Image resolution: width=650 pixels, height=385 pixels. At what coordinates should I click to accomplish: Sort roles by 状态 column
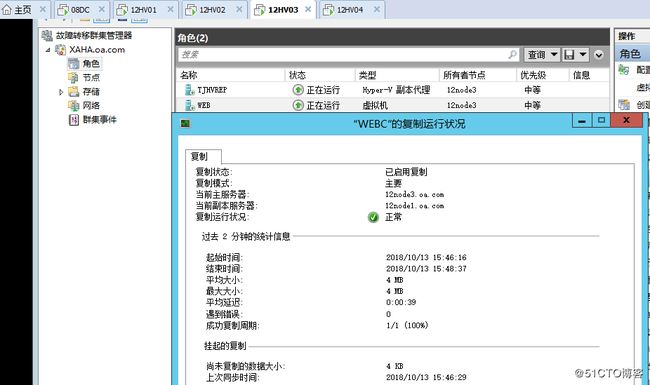(320, 75)
